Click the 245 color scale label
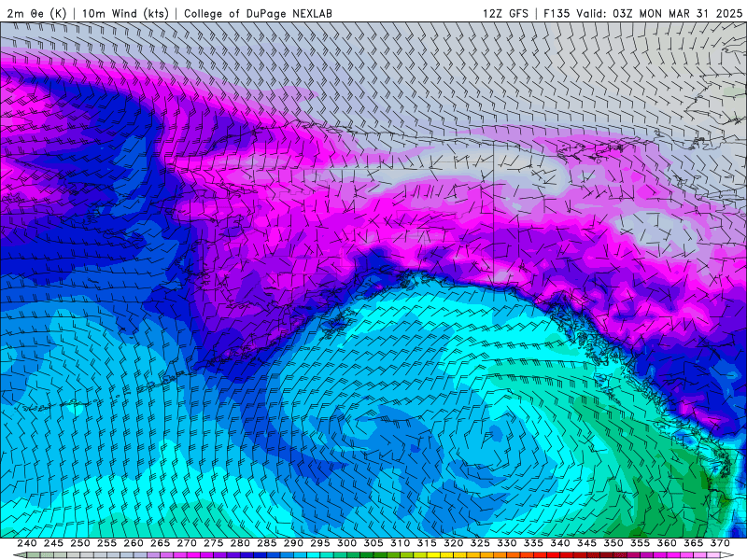The height and width of the screenshot is (560, 747). [x=53, y=543]
